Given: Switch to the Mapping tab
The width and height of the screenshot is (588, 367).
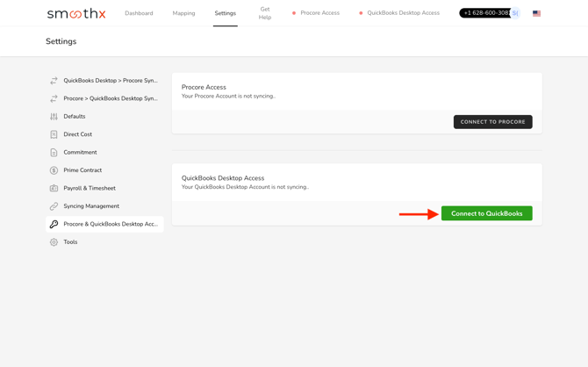Looking at the screenshot, I should 183,13.
